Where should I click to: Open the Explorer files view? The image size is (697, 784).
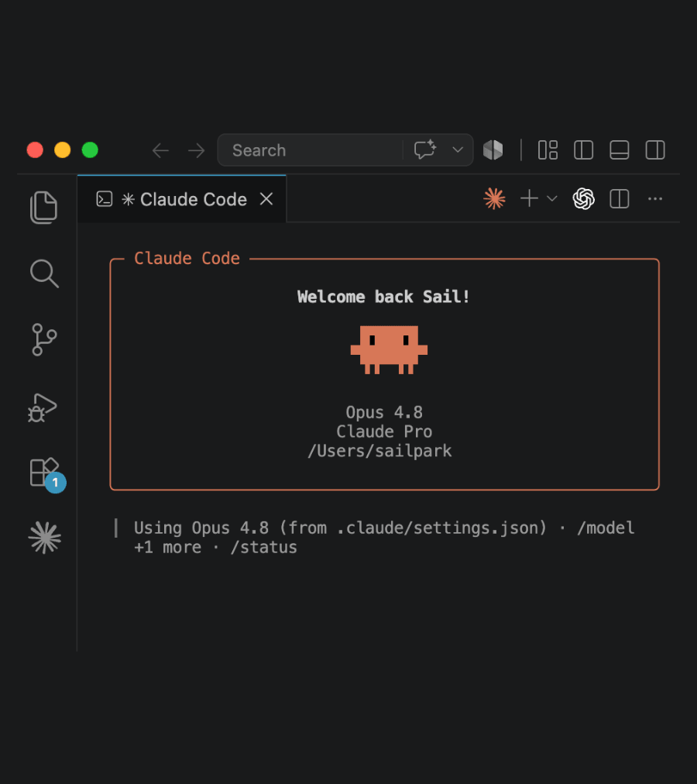tap(44, 207)
